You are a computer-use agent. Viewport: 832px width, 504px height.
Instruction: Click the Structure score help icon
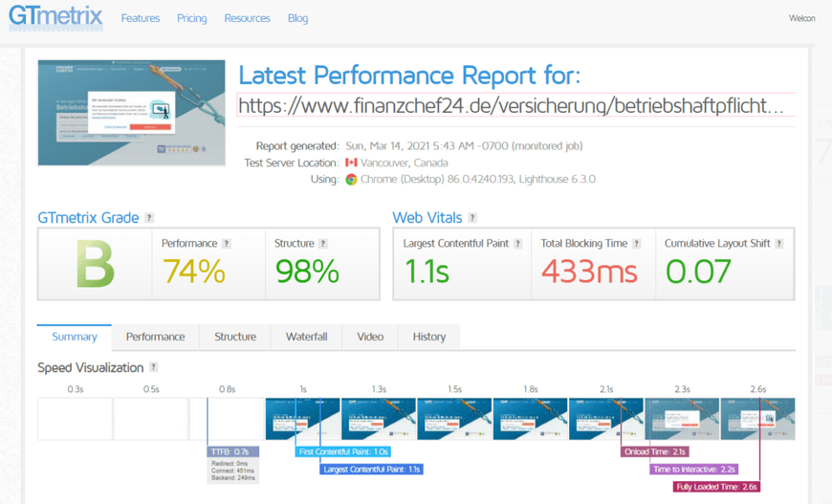(x=323, y=244)
